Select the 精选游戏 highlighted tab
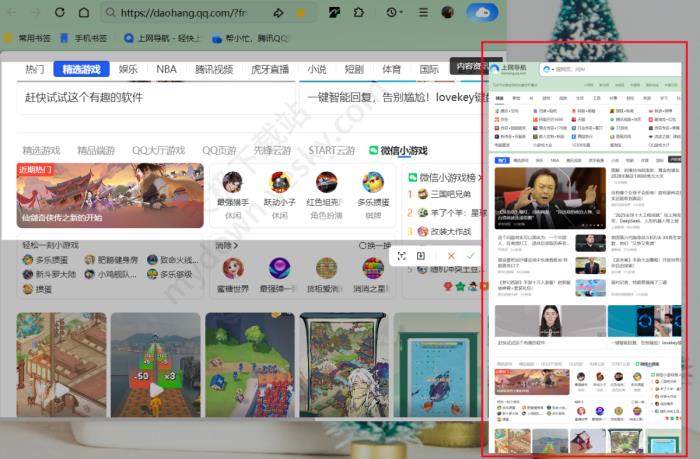The width and height of the screenshot is (700, 459). pyautogui.click(x=81, y=69)
